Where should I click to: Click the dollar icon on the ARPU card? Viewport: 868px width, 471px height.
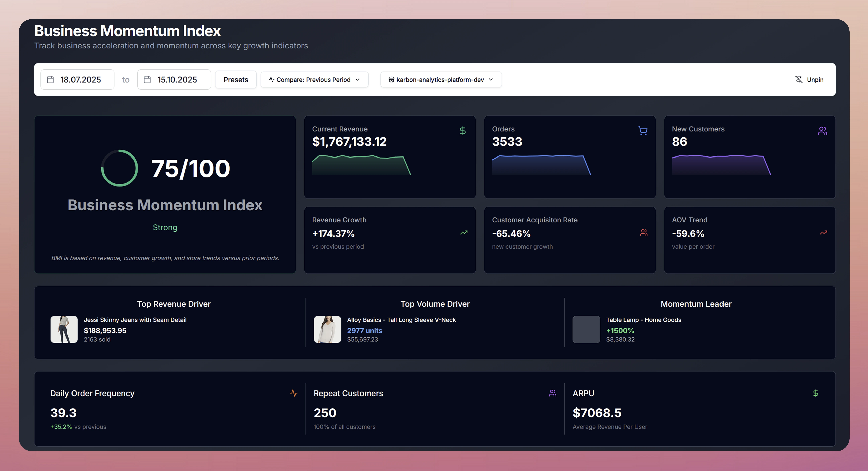pos(815,392)
